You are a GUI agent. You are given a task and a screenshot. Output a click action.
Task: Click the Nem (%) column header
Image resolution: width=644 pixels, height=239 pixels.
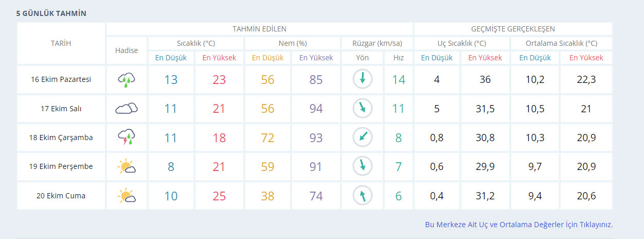click(x=293, y=43)
